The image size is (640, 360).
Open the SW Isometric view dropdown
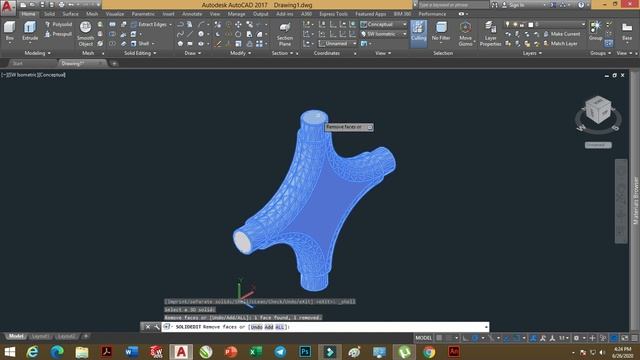pos(384,34)
